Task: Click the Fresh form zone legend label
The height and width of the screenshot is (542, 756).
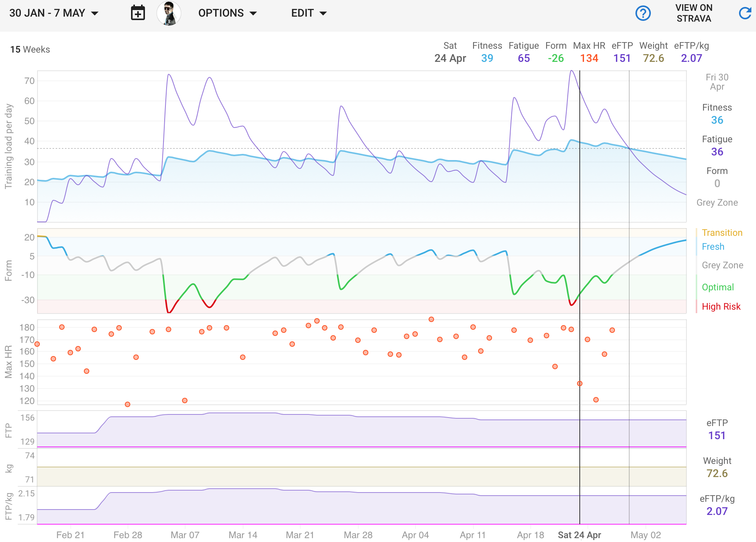Action: [x=713, y=247]
